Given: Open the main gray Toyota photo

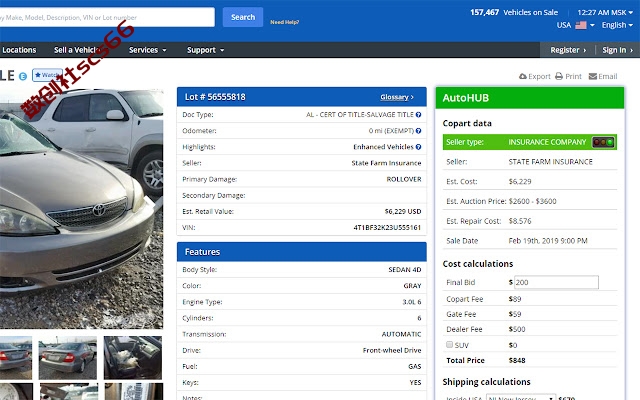Looking at the screenshot, I should (x=81, y=209).
